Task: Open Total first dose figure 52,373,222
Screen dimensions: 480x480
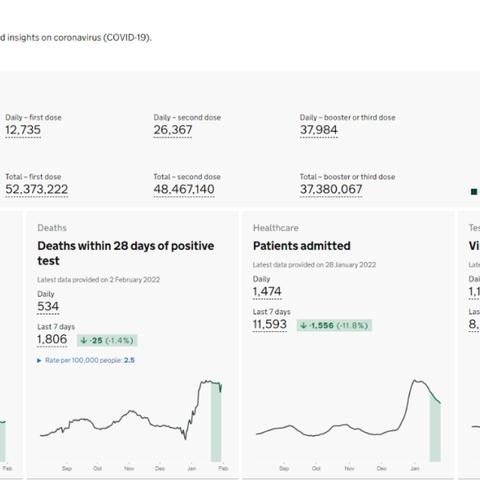Action: 37,189
